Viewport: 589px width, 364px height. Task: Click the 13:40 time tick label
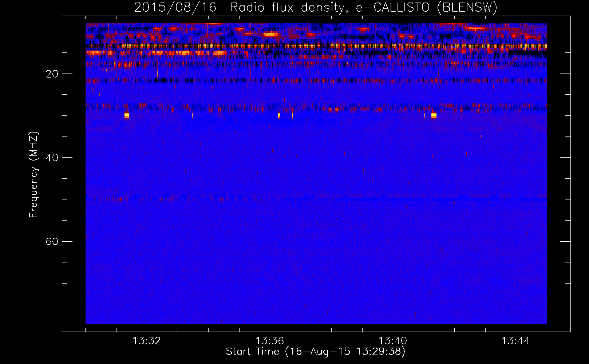(393, 341)
